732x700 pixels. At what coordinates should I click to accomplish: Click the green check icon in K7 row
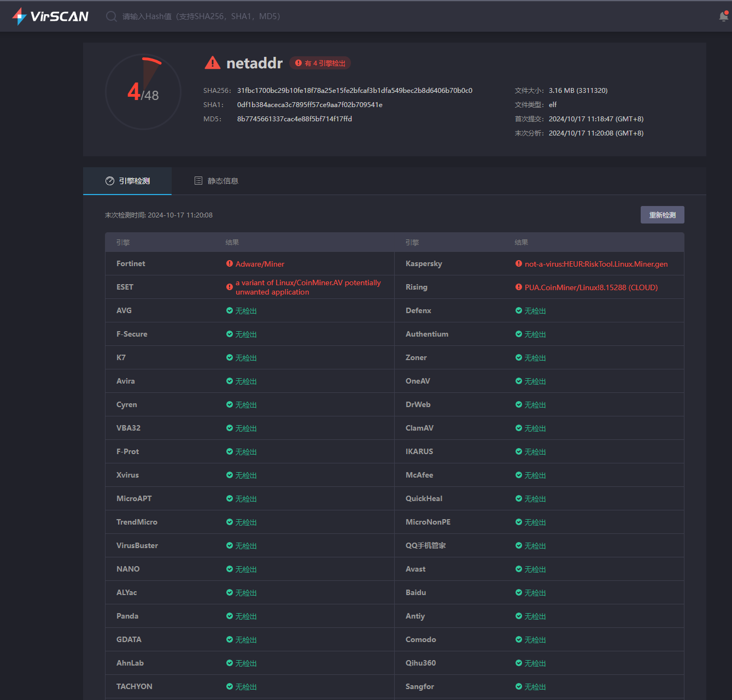pyautogui.click(x=230, y=357)
